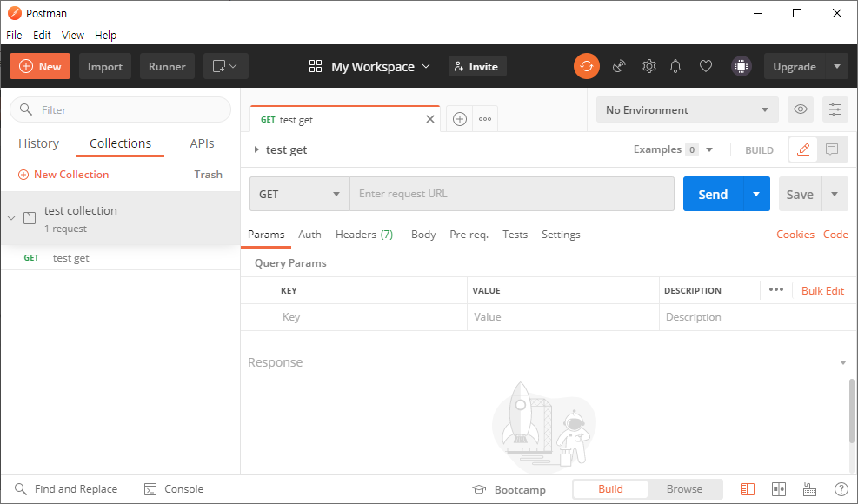The height and width of the screenshot is (504, 858).
Task: Open the Help menu
Action: click(x=105, y=35)
